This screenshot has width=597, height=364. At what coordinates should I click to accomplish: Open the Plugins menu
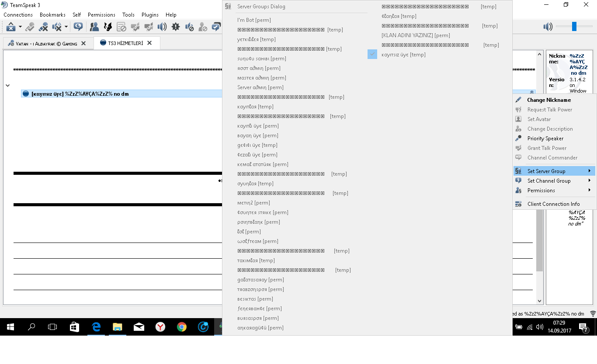tap(150, 15)
